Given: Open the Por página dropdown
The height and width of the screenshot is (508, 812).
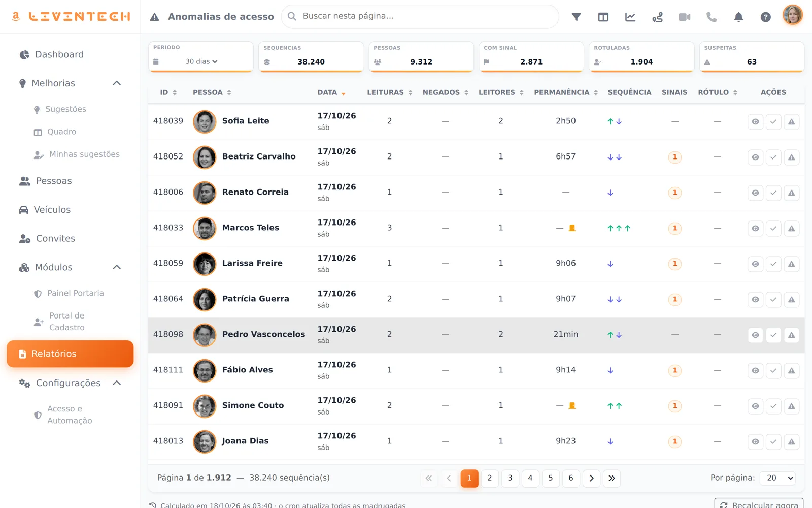Looking at the screenshot, I should click(778, 478).
